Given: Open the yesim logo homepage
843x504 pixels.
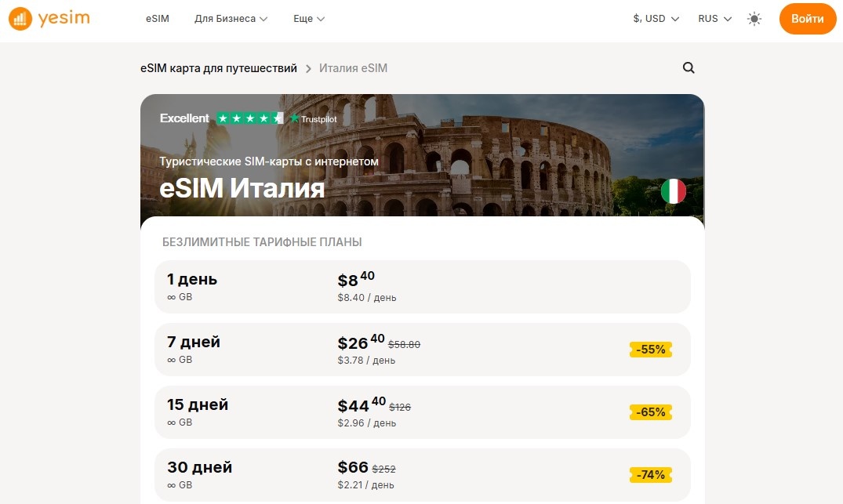Looking at the screenshot, I should 49,19.
